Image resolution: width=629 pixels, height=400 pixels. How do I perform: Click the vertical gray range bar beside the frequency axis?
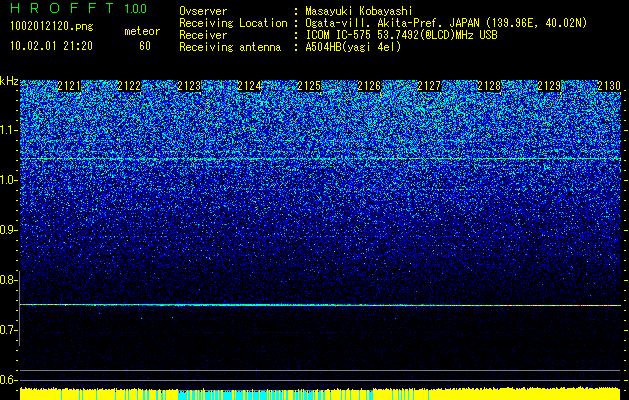[x=20, y=308]
